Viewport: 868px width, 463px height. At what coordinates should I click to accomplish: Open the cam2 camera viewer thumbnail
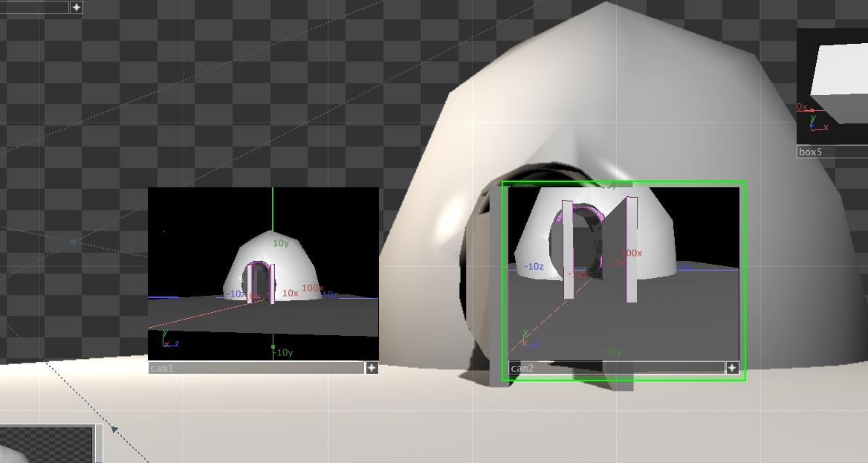[624, 273]
